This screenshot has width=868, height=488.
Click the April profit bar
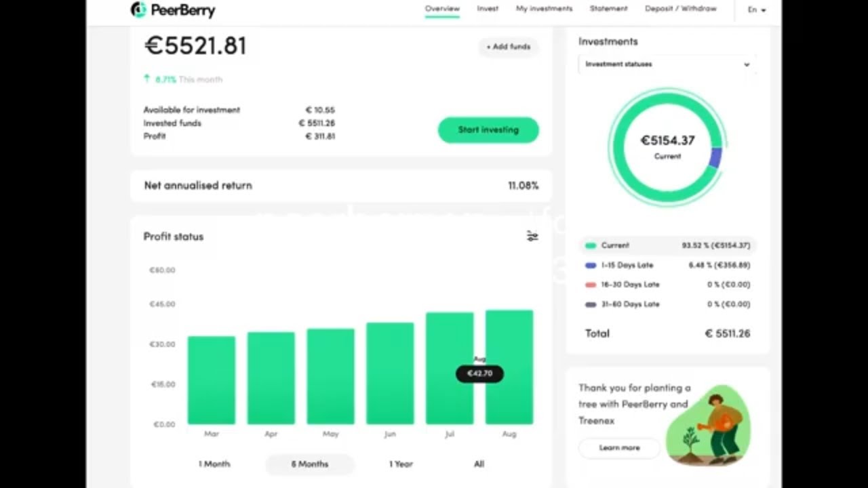[x=271, y=378]
